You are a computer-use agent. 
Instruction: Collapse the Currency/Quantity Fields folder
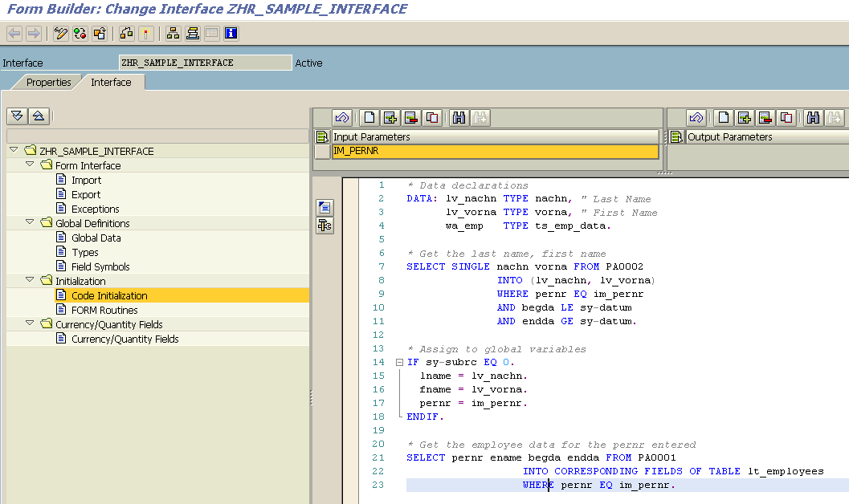coord(30,324)
